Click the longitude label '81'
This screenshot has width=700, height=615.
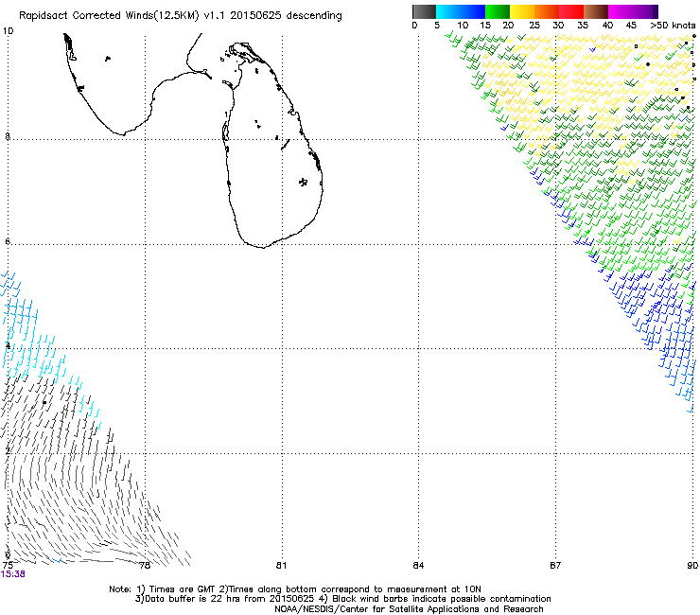[x=281, y=566]
